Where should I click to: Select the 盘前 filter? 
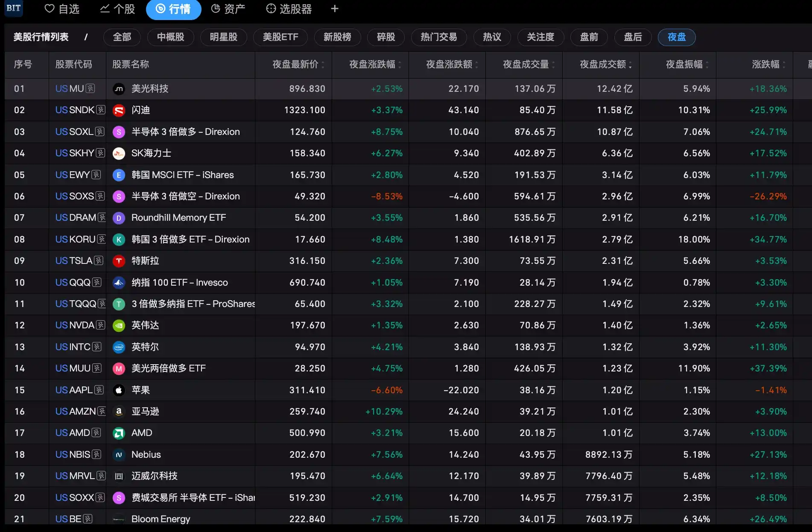[x=589, y=37]
